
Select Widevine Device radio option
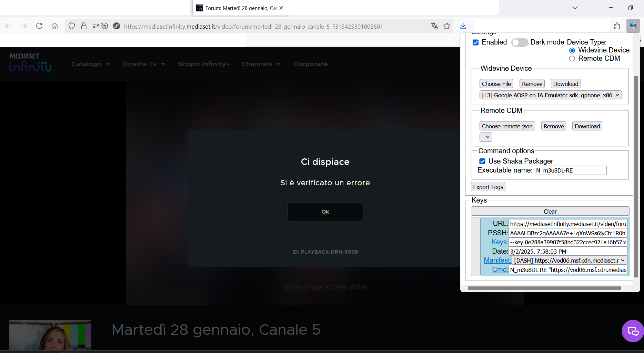572,50
